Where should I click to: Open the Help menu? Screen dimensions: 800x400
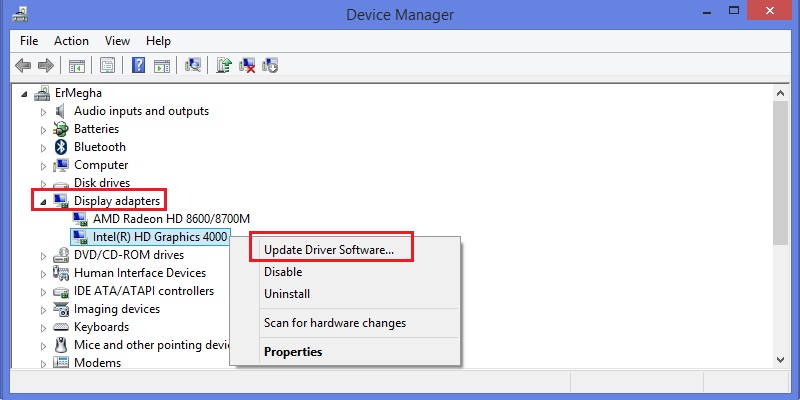point(158,41)
